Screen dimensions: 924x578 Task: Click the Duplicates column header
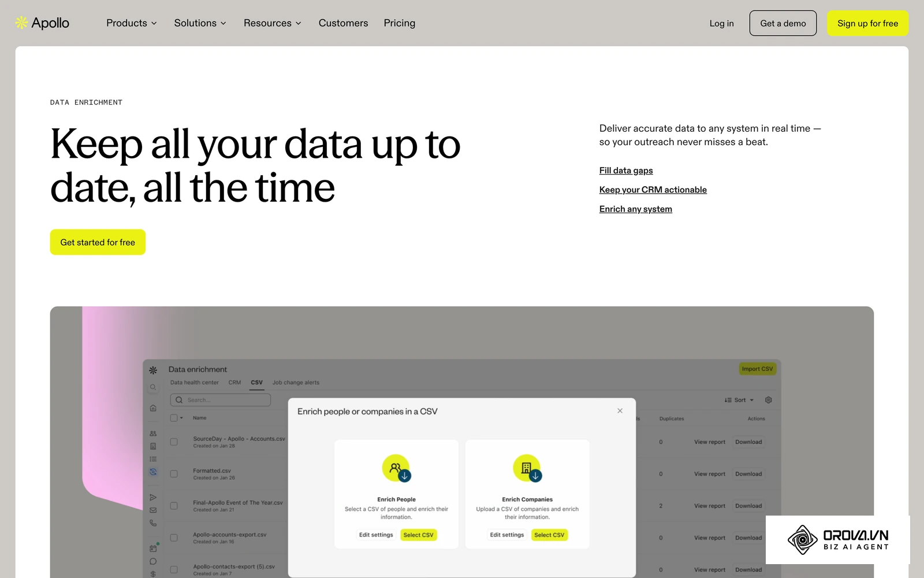672,418
